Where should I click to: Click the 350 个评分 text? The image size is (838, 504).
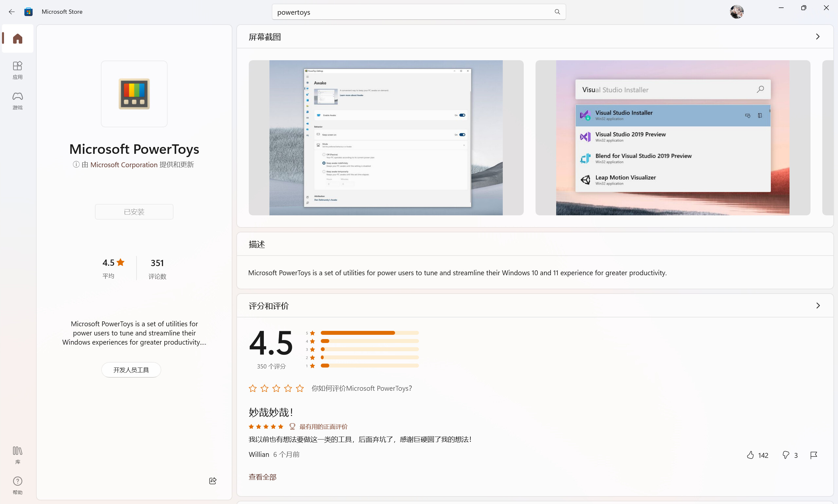(x=271, y=366)
